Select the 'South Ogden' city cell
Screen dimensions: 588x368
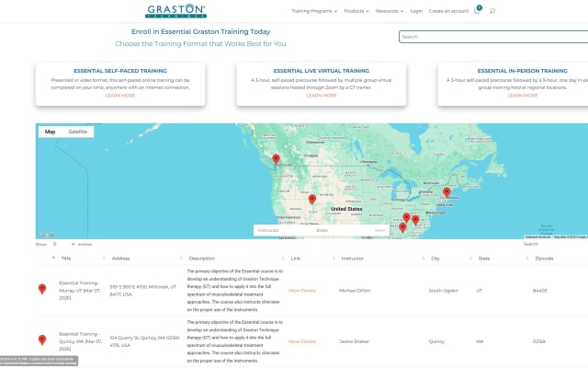[x=443, y=291]
